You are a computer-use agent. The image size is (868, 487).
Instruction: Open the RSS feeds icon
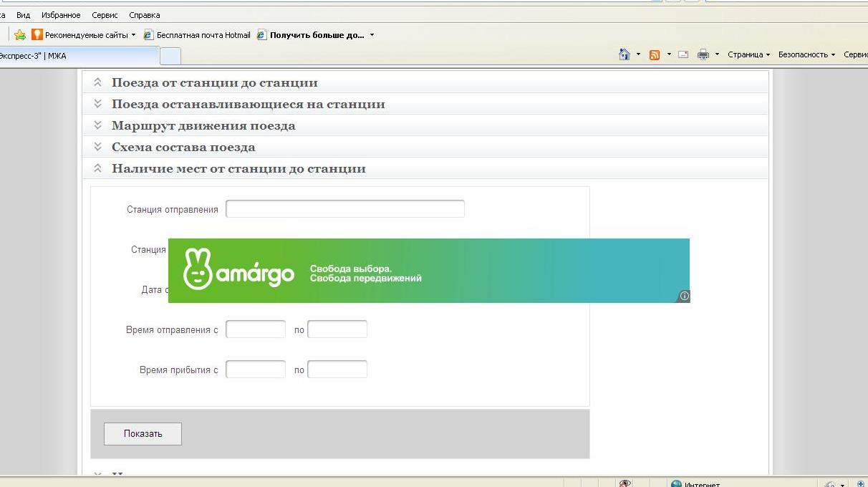point(655,54)
